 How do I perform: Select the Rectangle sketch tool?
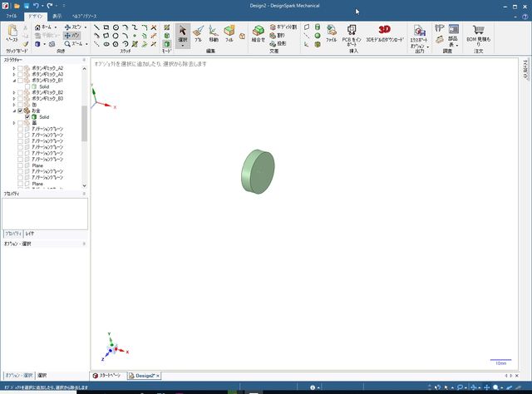coord(106,27)
